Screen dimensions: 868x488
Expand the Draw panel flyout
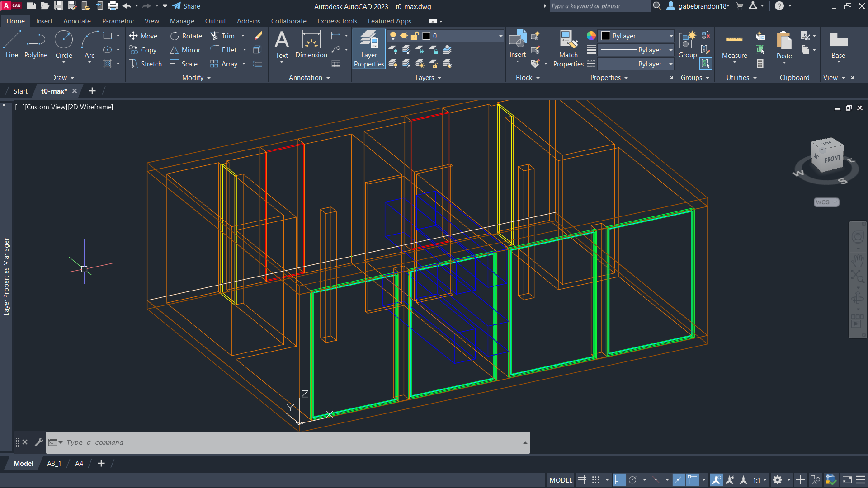[62, 78]
